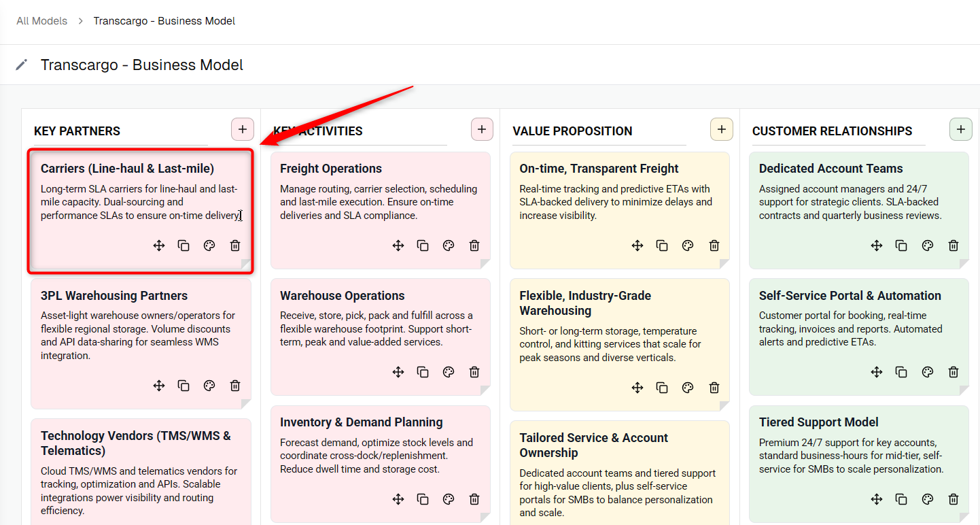The height and width of the screenshot is (525, 980).
Task: Delete the Freight Operations card
Action: (474, 245)
